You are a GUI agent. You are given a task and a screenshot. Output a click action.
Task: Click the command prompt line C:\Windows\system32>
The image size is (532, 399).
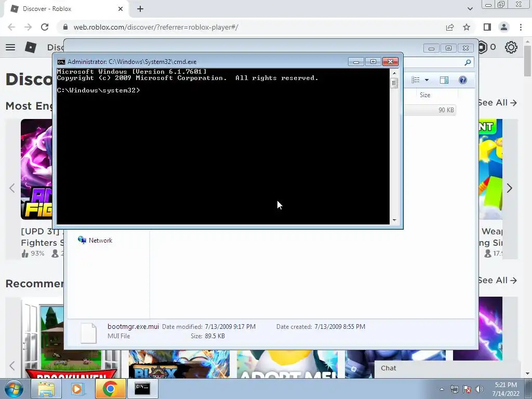point(98,90)
